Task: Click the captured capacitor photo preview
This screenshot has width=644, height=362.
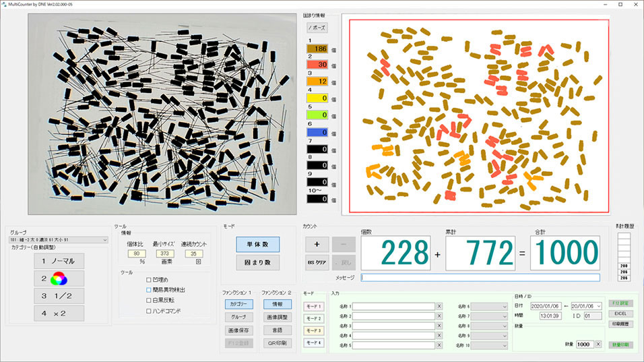Action: (162, 114)
